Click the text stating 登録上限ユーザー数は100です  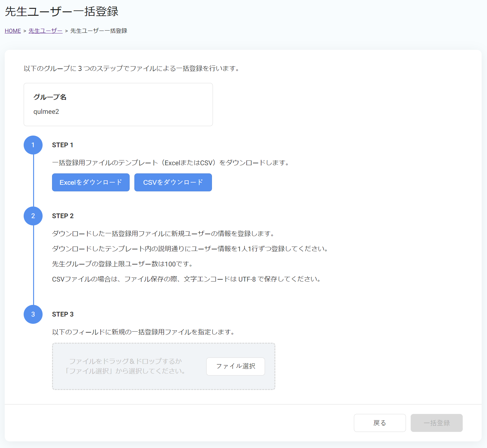point(122,264)
